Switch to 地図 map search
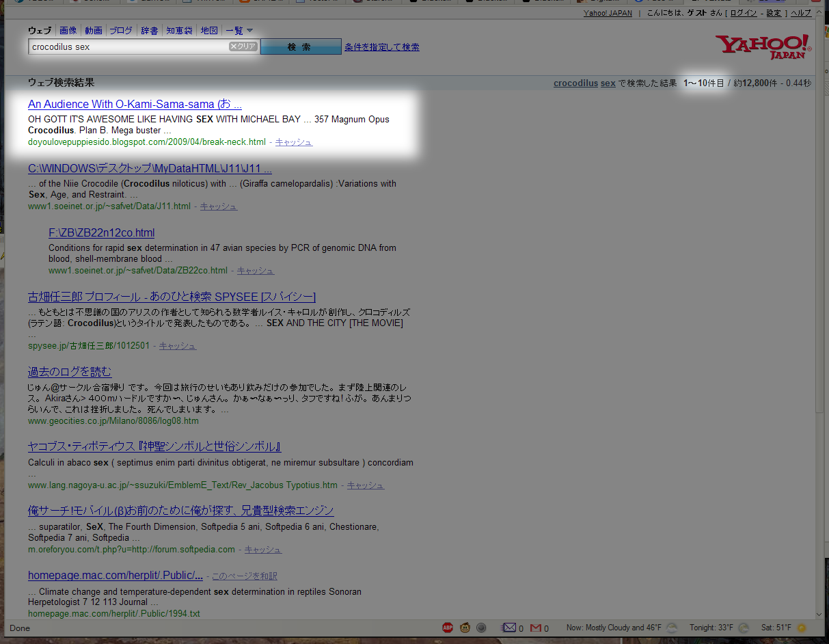Screen dimensions: 829x644 [x=209, y=30]
